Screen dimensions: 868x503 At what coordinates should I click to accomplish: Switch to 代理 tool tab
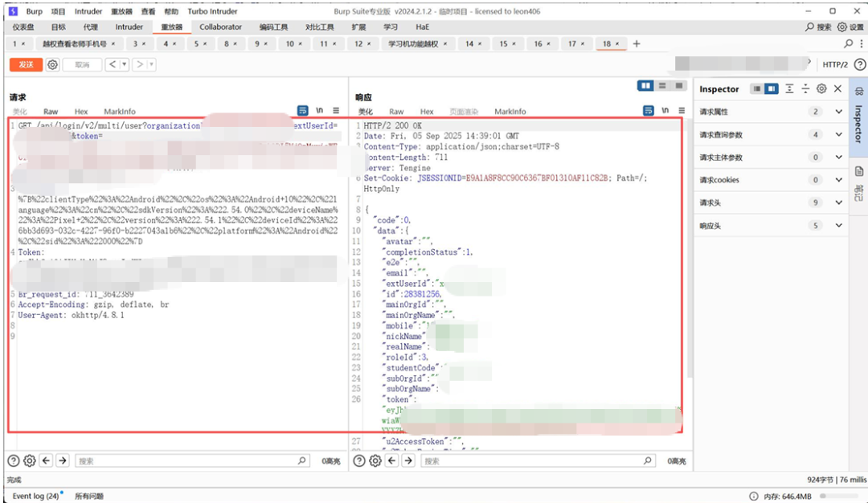(x=90, y=27)
